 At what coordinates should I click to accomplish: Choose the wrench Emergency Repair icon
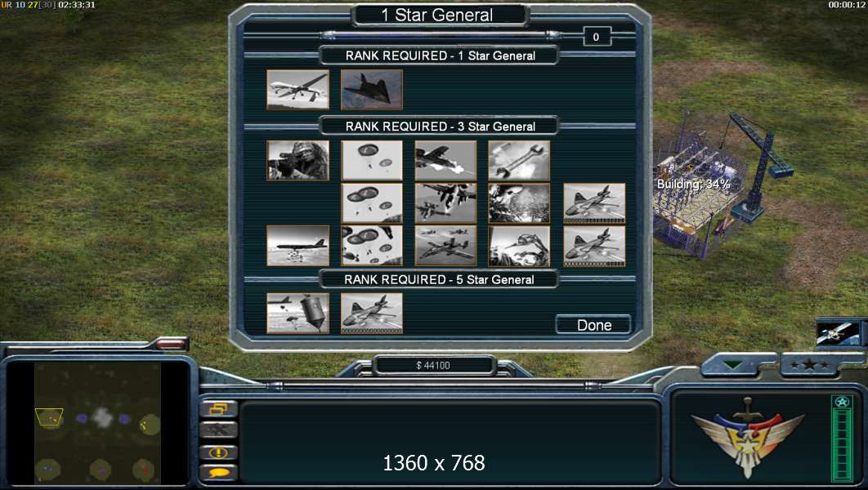point(519,160)
